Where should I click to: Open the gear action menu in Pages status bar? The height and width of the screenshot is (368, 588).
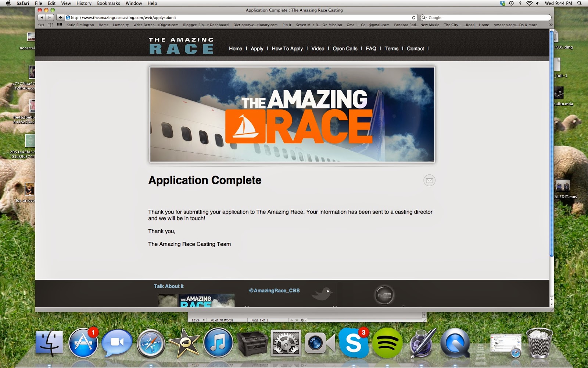303,320
